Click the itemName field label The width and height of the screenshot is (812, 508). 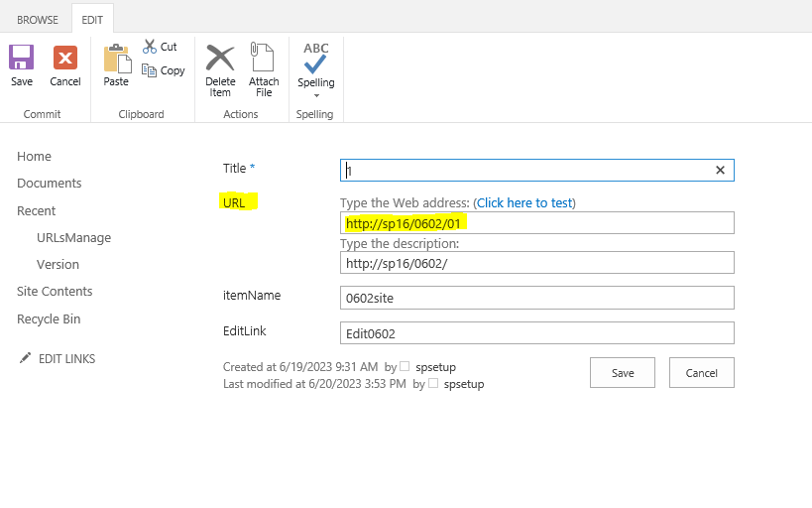[x=252, y=295]
